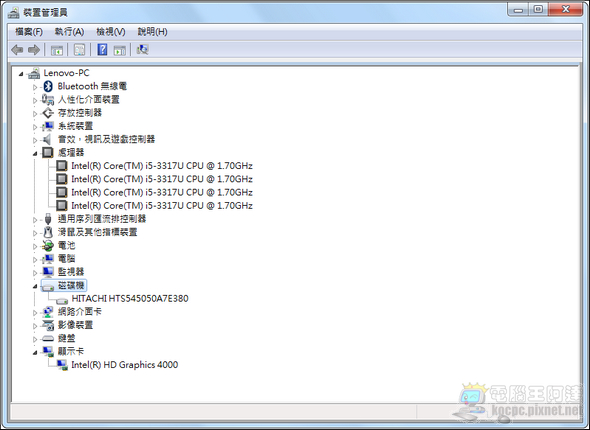The image size is (590, 430).
Task: Click the 電腦 category icon
Action: pyautogui.click(x=48, y=259)
